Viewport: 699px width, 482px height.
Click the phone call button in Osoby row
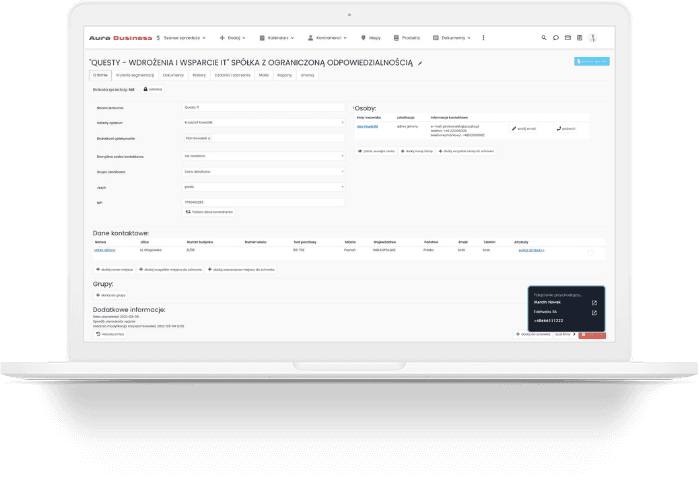point(566,129)
